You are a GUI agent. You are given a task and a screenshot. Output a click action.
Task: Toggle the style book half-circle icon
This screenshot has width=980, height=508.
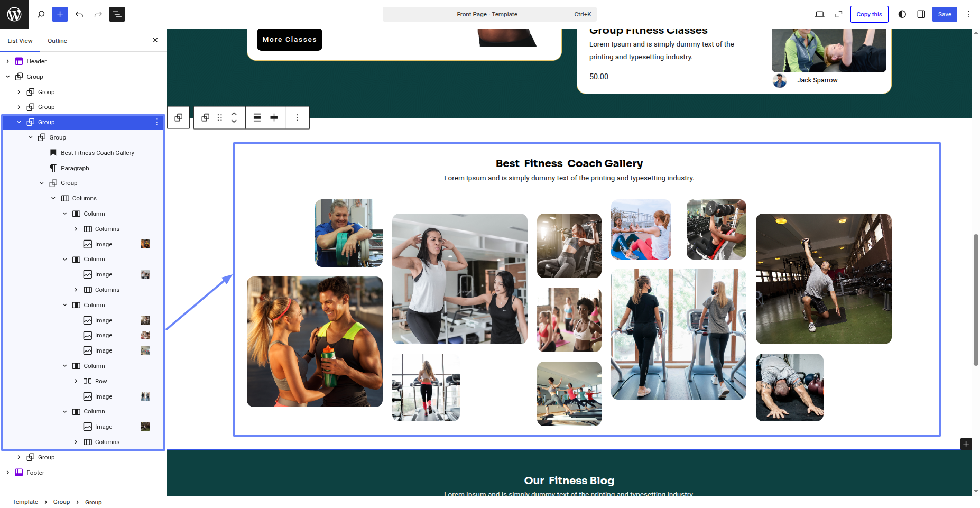[902, 14]
